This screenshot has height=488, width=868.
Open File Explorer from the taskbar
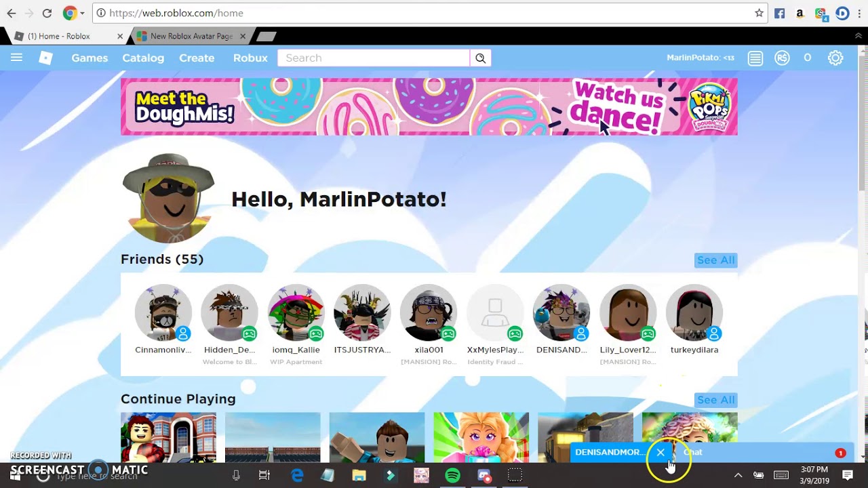pos(359,475)
